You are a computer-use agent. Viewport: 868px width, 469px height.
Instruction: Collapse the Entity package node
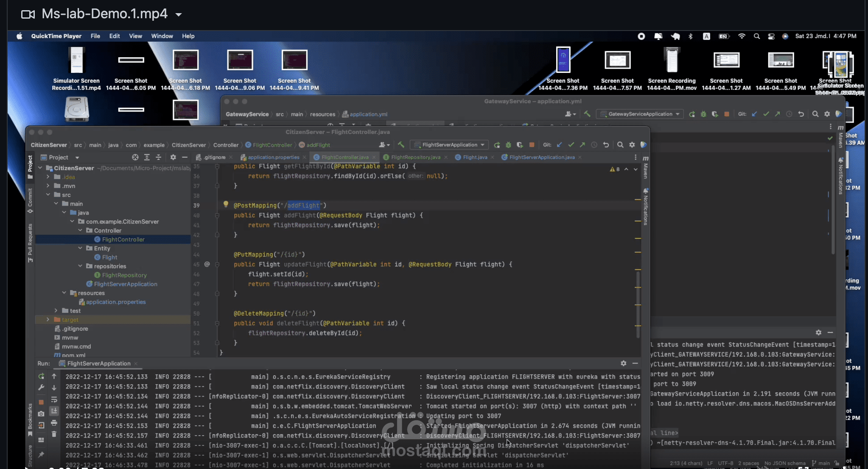click(80, 248)
